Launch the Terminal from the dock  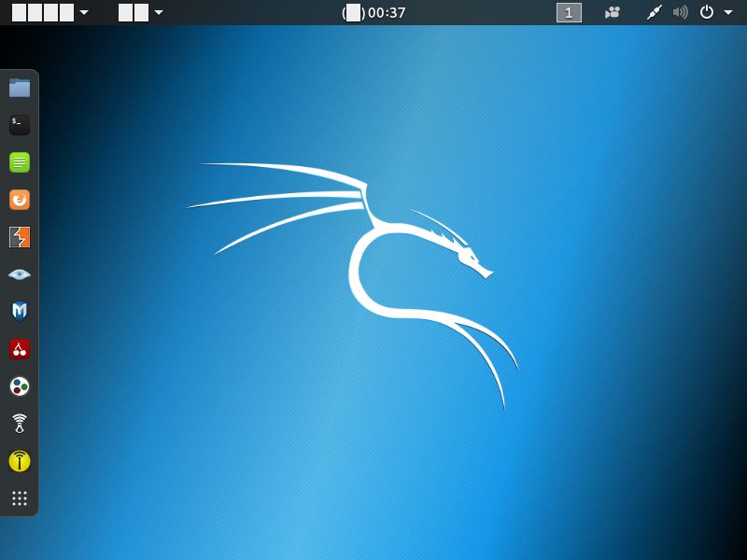tap(20, 125)
